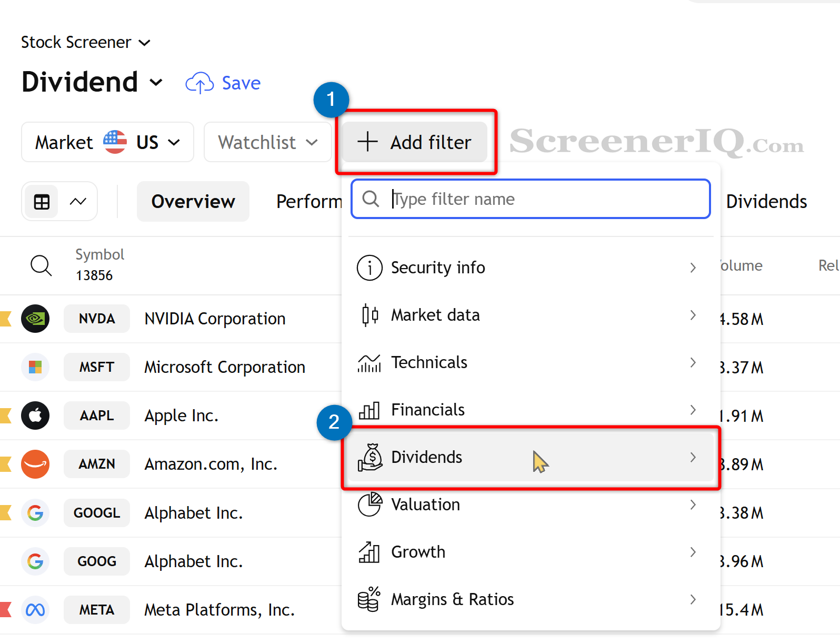Open the Growth filter category
Viewport: 840px width, 643px height.
click(530, 552)
